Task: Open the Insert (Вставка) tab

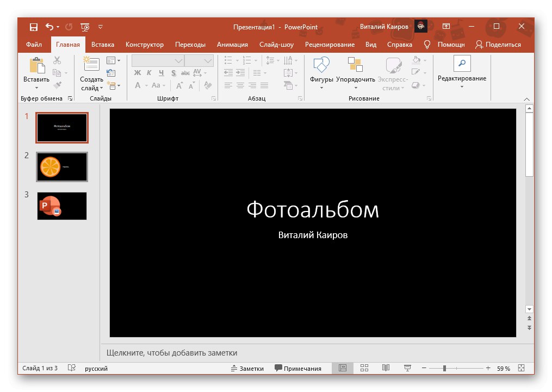Action: pyautogui.click(x=103, y=45)
